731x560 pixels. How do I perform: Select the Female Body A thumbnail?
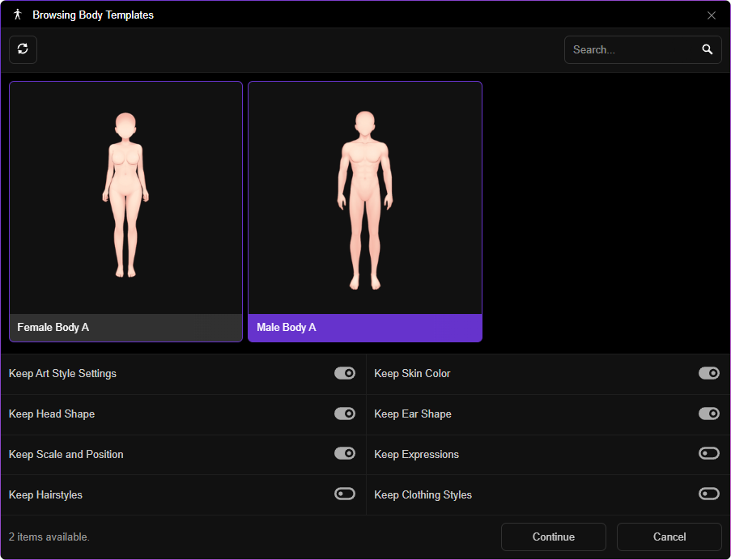[x=125, y=197]
